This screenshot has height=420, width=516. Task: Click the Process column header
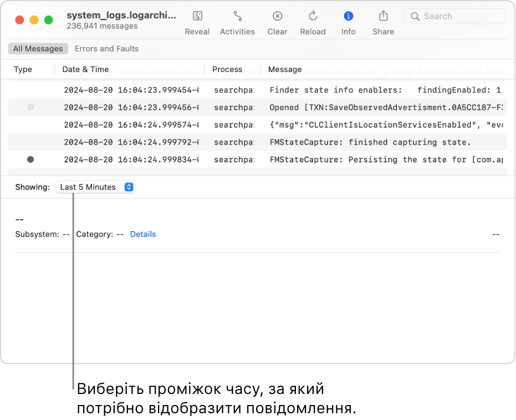[x=227, y=69]
